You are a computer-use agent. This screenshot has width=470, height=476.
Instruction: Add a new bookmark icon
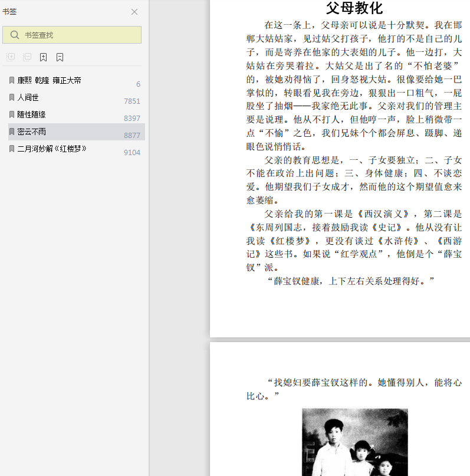point(44,57)
